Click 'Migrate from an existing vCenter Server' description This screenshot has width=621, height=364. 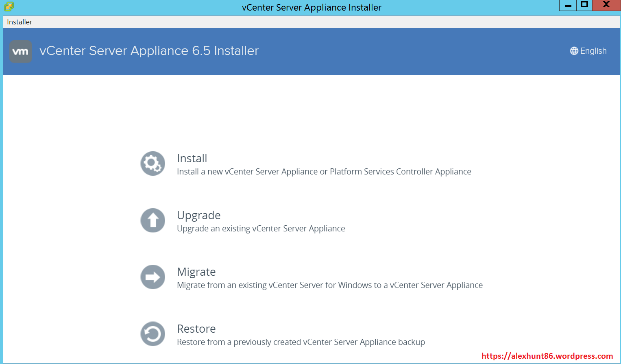[x=329, y=285]
